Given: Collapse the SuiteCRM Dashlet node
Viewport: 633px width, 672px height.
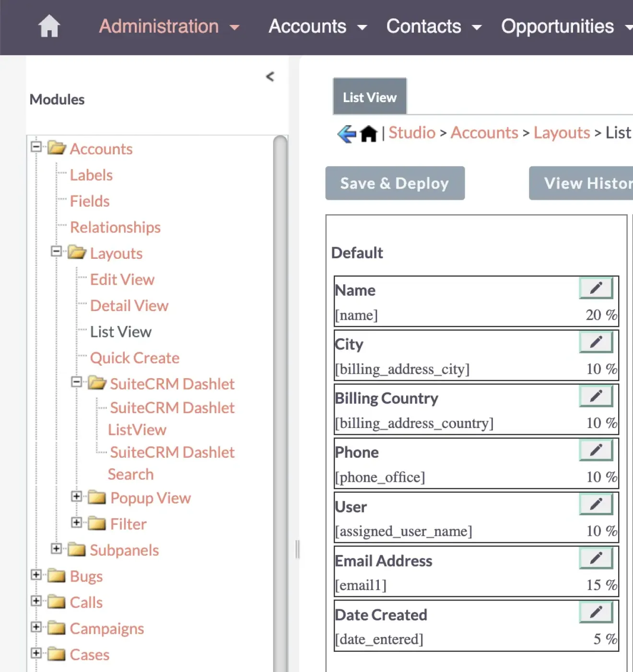Looking at the screenshot, I should [76, 382].
